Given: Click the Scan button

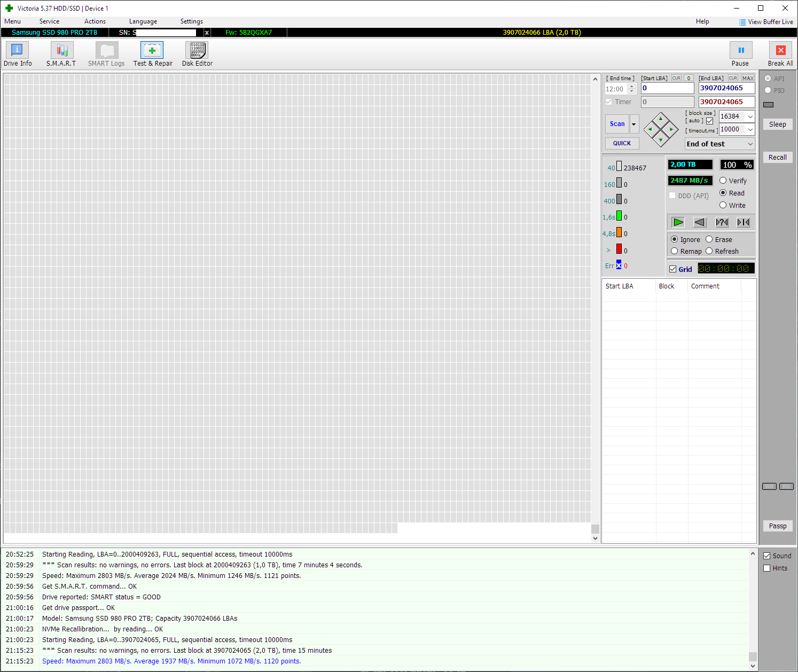Looking at the screenshot, I should [617, 124].
